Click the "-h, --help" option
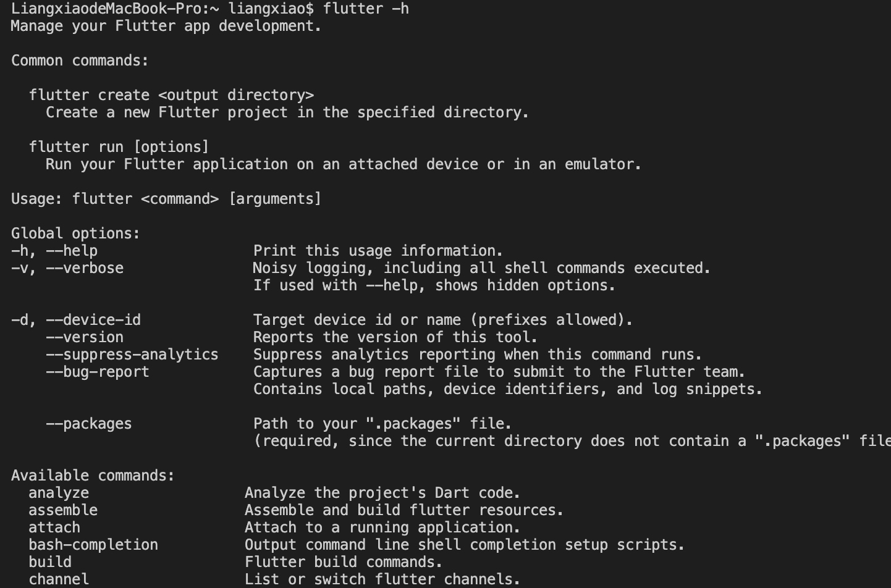This screenshot has width=891, height=588. pyautogui.click(x=54, y=251)
